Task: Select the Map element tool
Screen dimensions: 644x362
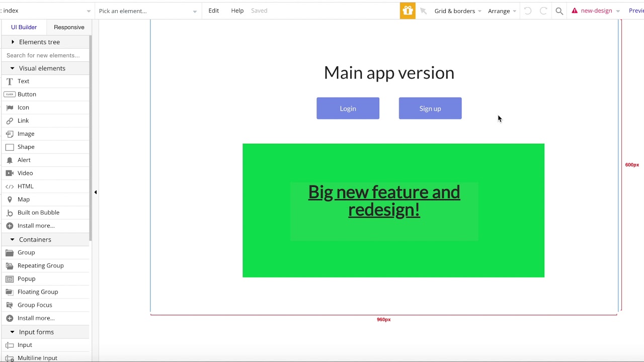Action: tap(45, 199)
